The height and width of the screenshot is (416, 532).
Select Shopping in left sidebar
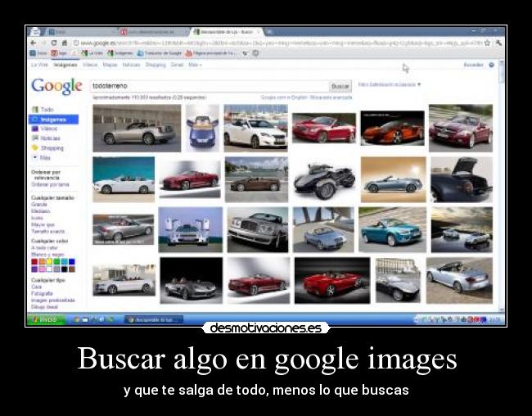47,148
